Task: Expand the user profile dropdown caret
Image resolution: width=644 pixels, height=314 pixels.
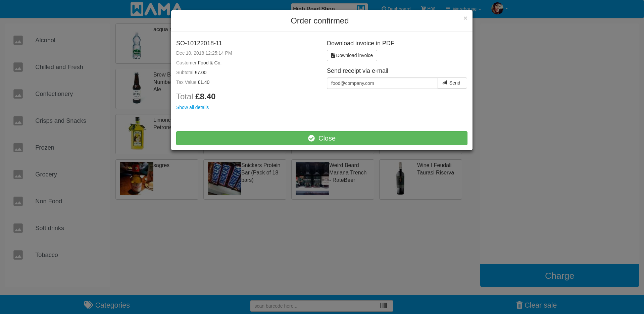Action: 507,8
